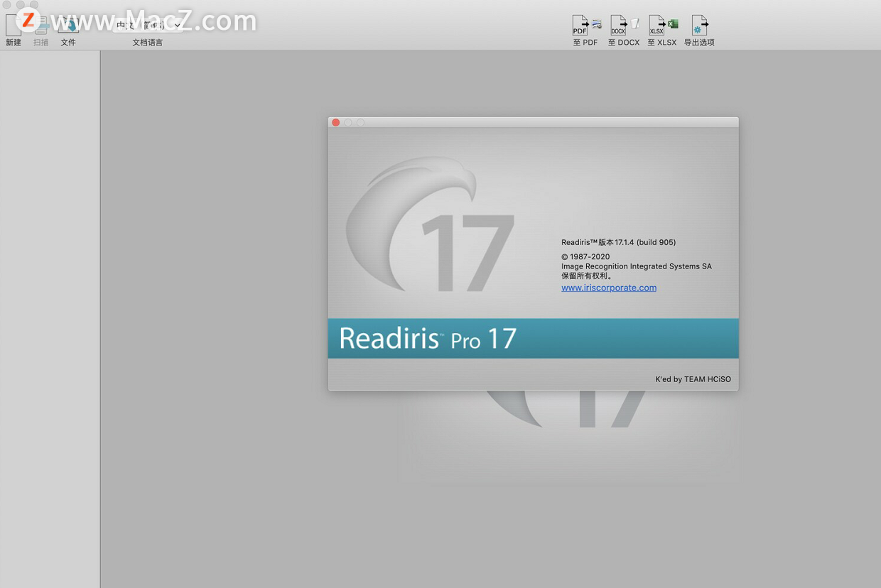Export to PDF with 至 PDF

point(586,31)
